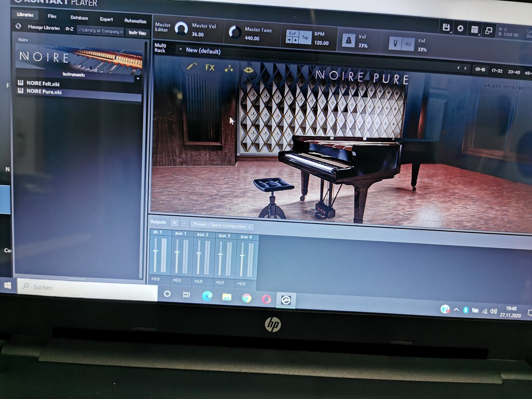Click the BPM value 120.00

[321, 43]
